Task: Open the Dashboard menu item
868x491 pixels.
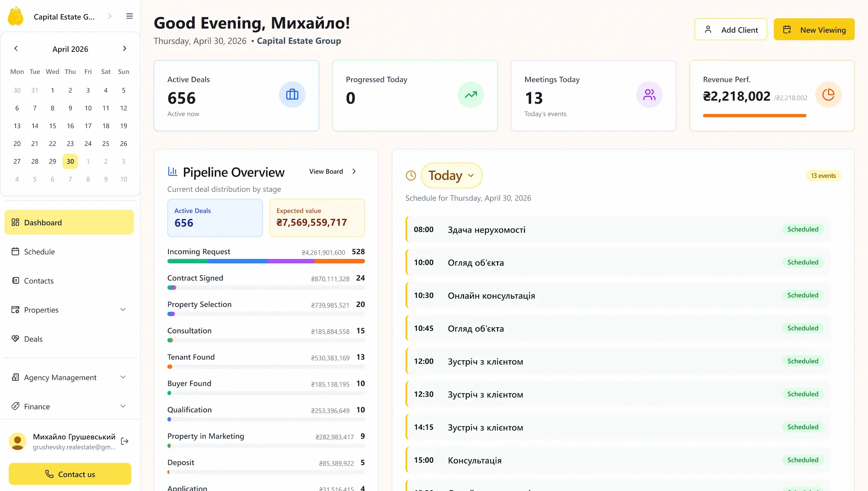Action: [69, 222]
